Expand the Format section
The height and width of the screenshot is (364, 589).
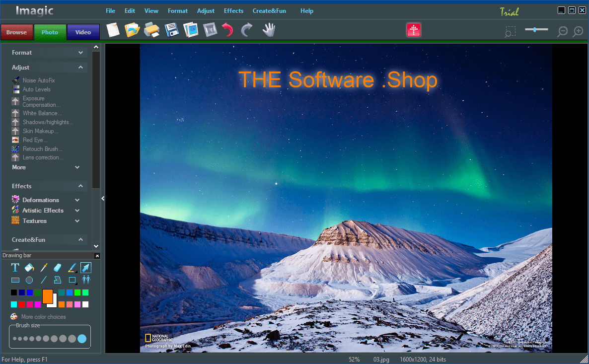tap(80, 53)
